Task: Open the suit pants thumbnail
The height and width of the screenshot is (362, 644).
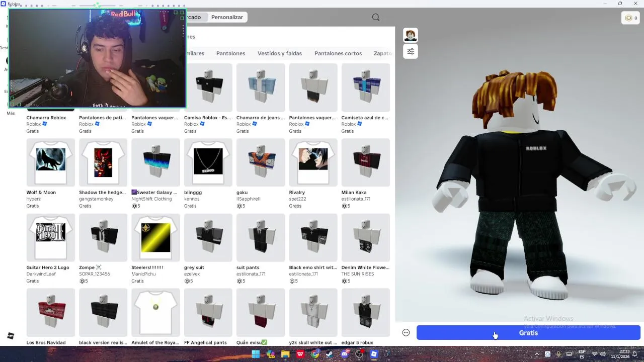Action: [261, 237]
